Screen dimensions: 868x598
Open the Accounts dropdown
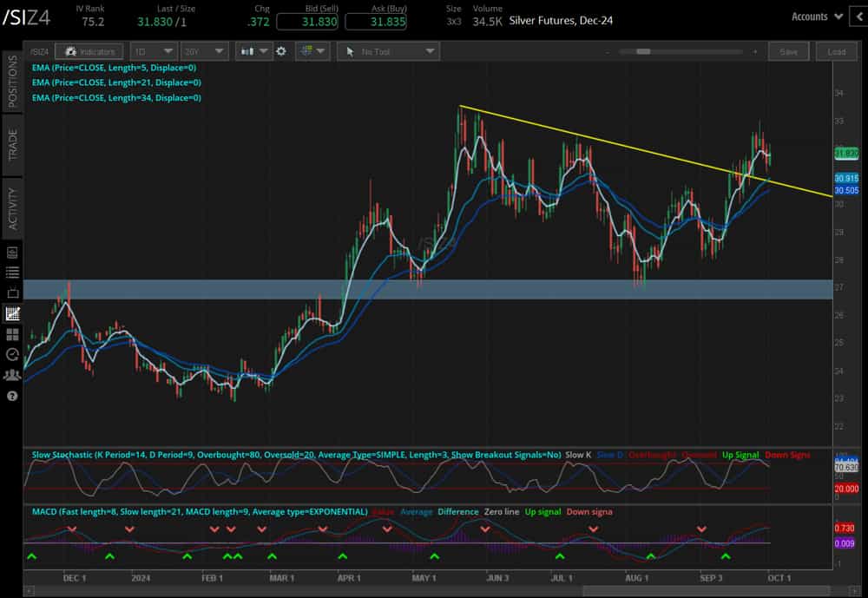point(814,16)
